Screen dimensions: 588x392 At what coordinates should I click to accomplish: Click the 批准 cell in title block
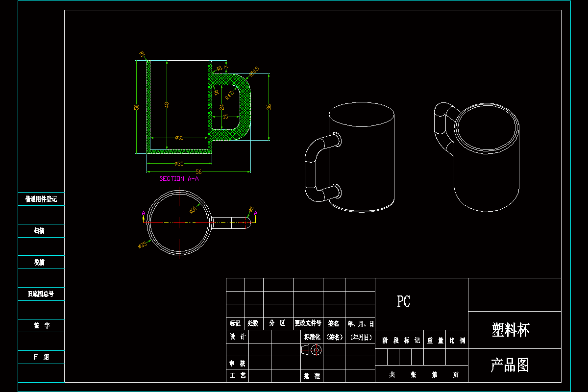312,375
